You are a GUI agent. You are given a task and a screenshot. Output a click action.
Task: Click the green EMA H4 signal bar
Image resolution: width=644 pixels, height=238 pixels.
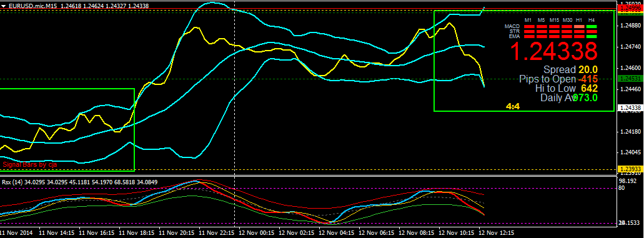(x=592, y=37)
